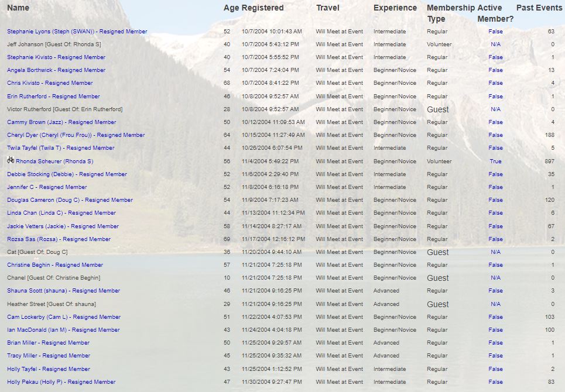Select Heather Street [Guest Of: shauna] name
Image resolution: width=565 pixels, height=392 pixels.
click(x=52, y=304)
